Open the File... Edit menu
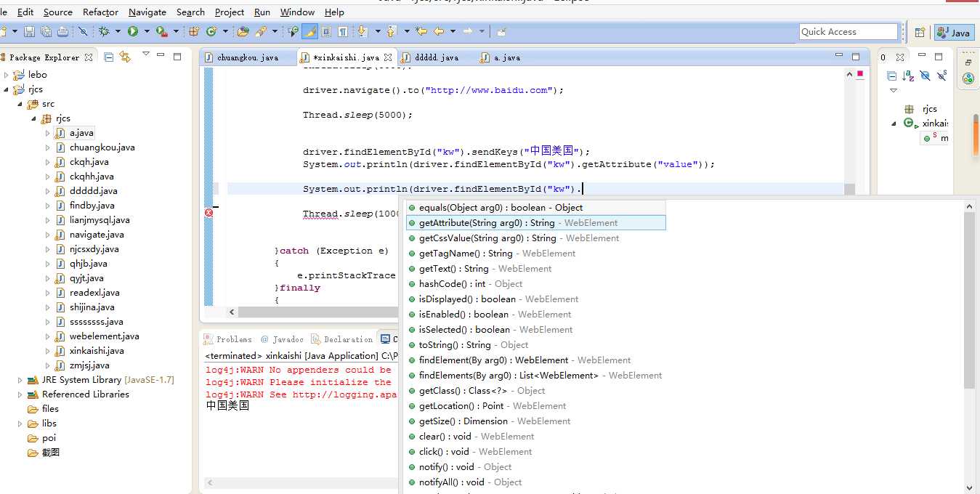Screen dimensions: 980x494 (x=25, y=12)
